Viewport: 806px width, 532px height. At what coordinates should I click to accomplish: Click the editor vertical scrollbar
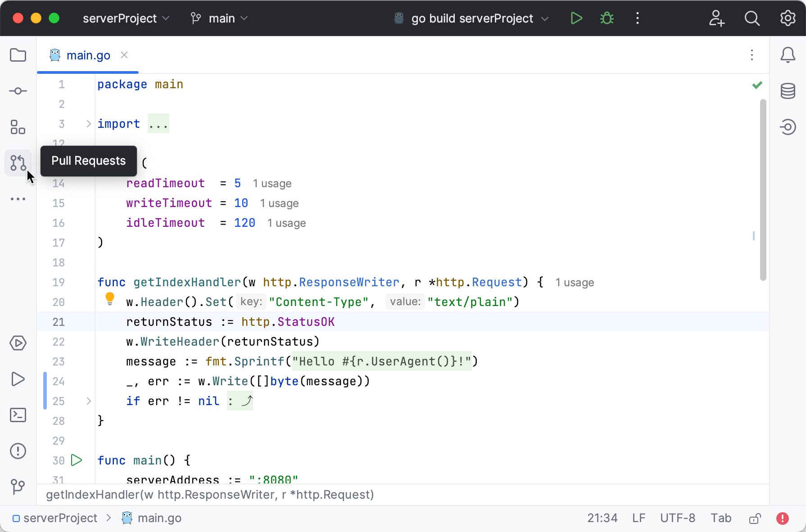pyautogui.click(x=763, y=189)
